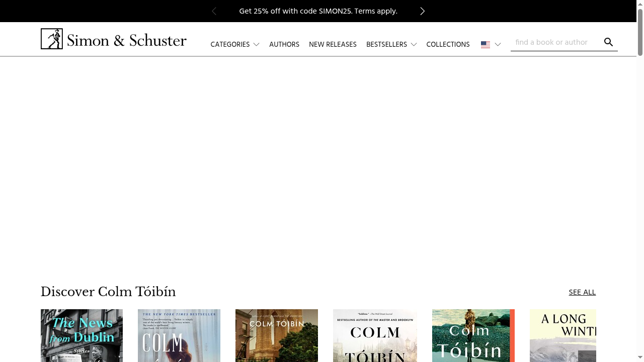Open the BESTSELLERS dropdown menu
This screenshot has width=644, height=362.
(391, 45)
